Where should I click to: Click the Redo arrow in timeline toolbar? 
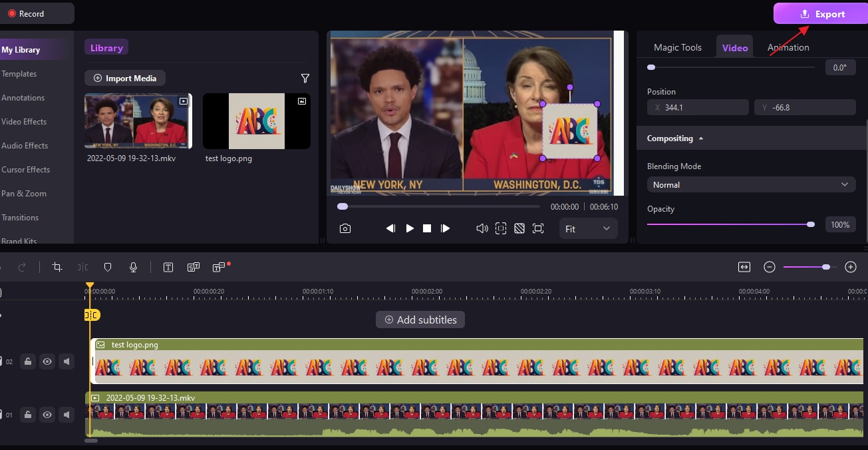point(22,267)
